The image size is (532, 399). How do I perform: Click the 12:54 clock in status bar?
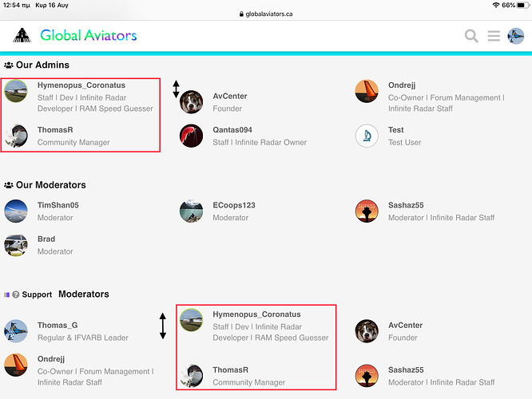click(16, 5)
